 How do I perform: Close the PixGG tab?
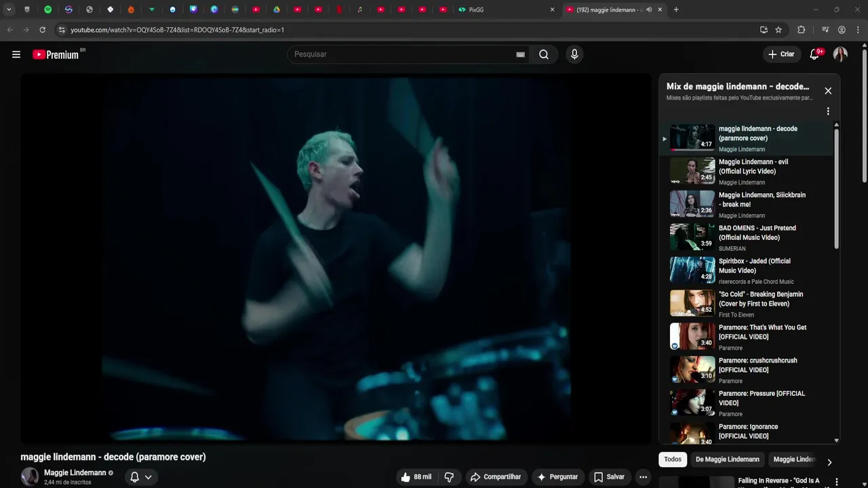pyautogui.click(x=552, y=9)
